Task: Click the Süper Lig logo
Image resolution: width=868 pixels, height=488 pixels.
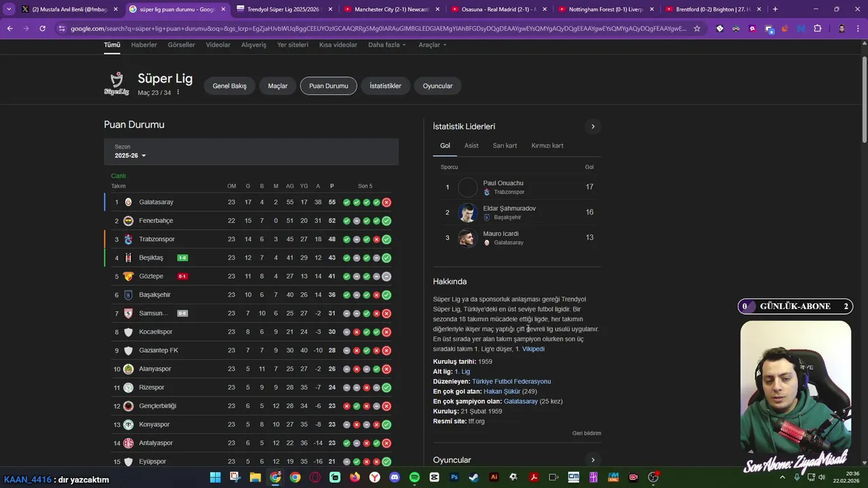Action: point(117,83)
